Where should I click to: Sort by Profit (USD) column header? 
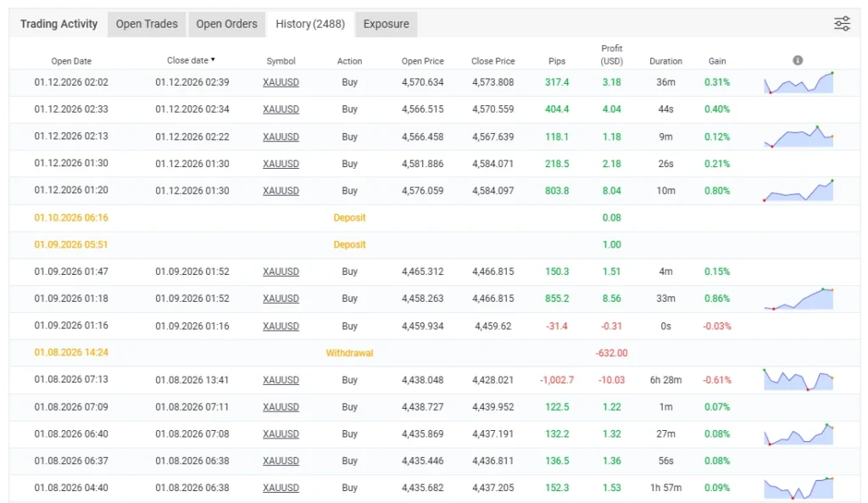pyautogui.click(x=611, y=55)
